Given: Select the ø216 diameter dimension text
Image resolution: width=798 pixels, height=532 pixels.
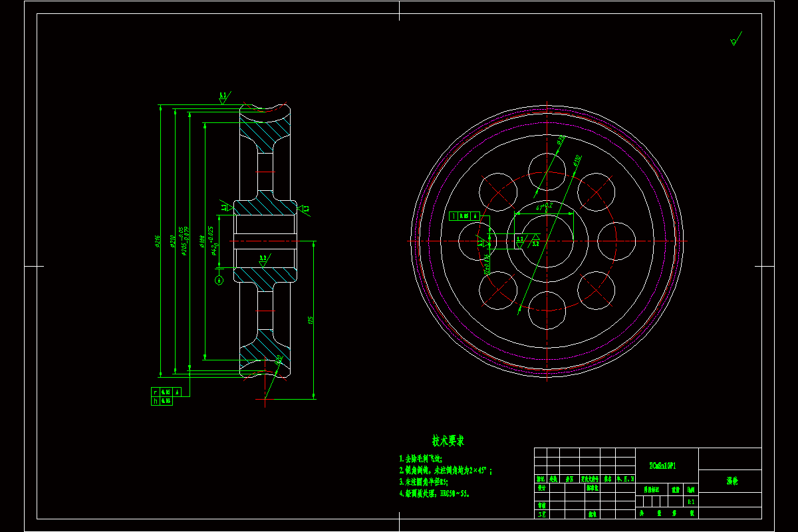Looking at the screenshot, I should (x=158, y=241).
